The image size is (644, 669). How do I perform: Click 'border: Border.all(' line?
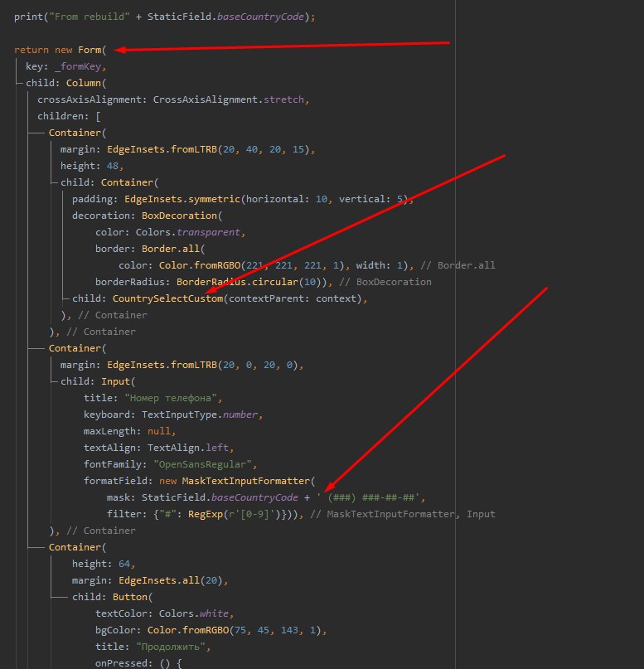pos(150,249)
